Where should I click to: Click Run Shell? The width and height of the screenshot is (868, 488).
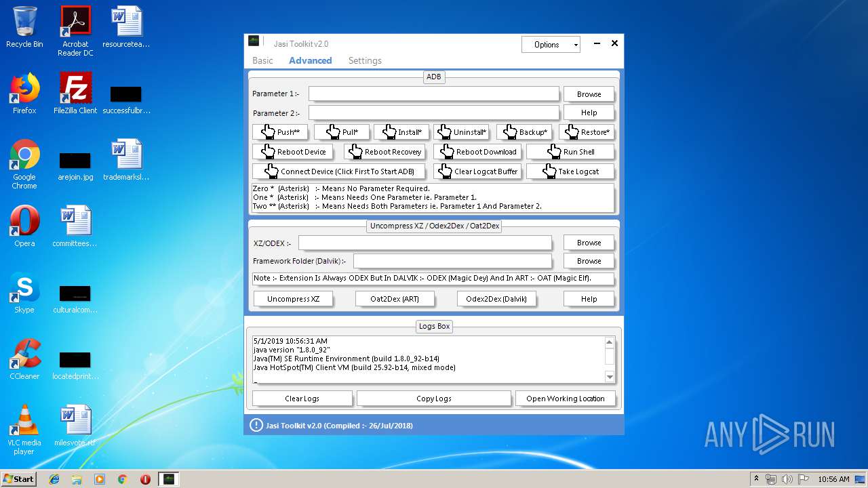pyautogui.click(x=570, y=152)
